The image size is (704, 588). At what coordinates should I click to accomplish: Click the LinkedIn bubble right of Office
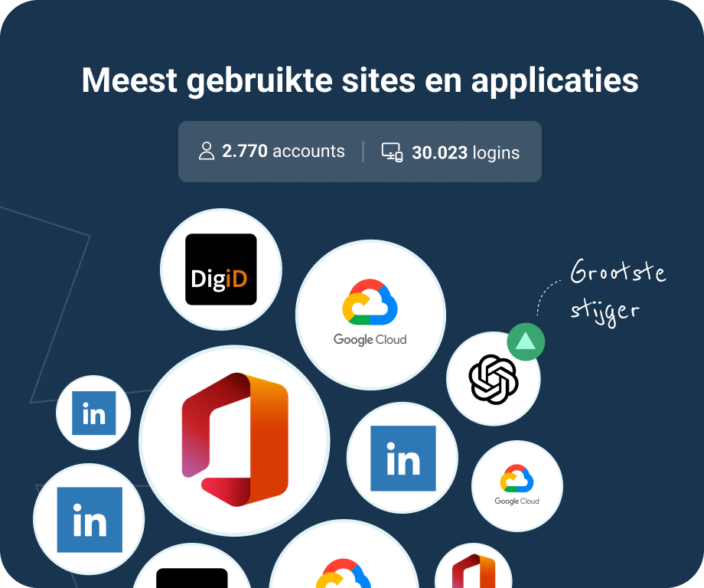[x=403, y=458]
